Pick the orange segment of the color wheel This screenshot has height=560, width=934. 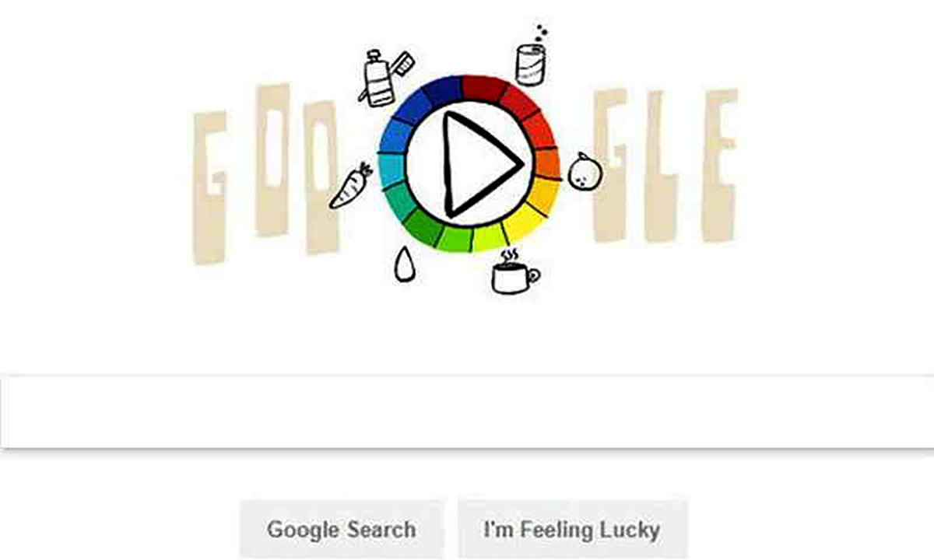point(548,164)
